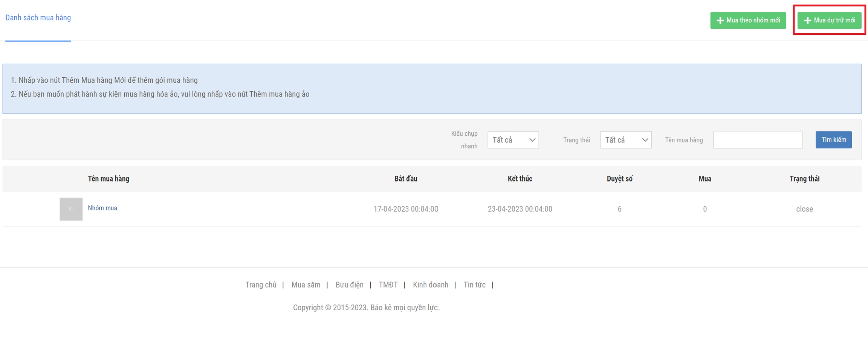Viewport: 868px width, 360px height.
Task: Navigate to TMĐT footer link
Action: 388,285
